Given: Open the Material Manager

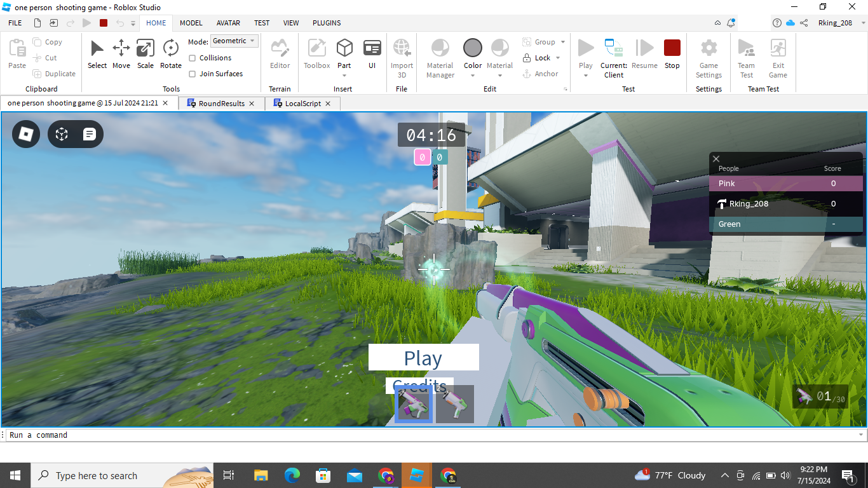Looking at the screenshot, I should pos(440,57).
